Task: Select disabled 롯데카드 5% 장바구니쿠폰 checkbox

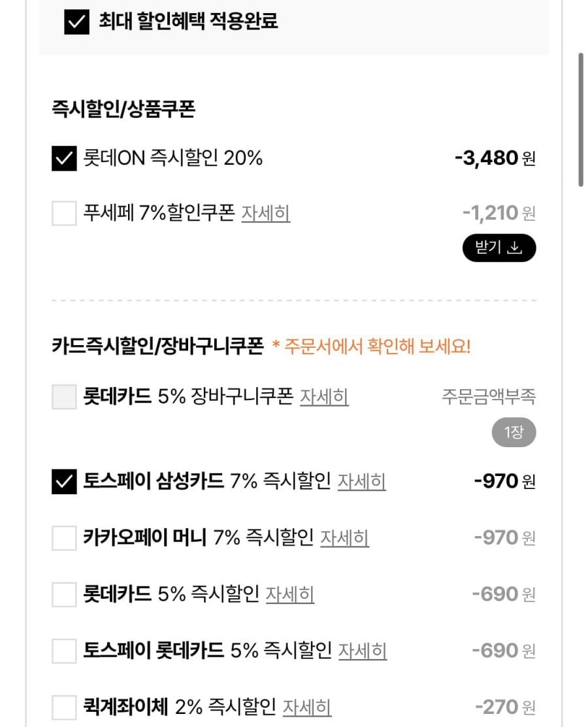Action: [64, 397]
